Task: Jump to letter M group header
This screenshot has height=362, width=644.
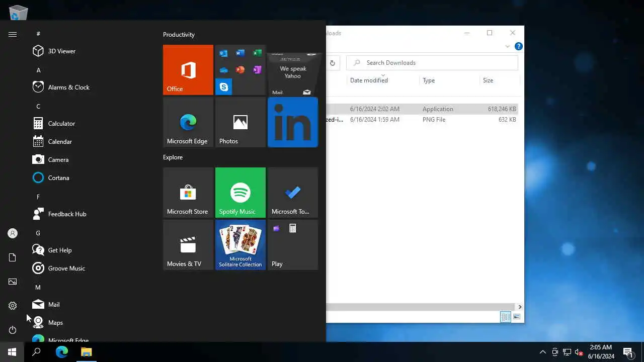Action: click(38, 287)
